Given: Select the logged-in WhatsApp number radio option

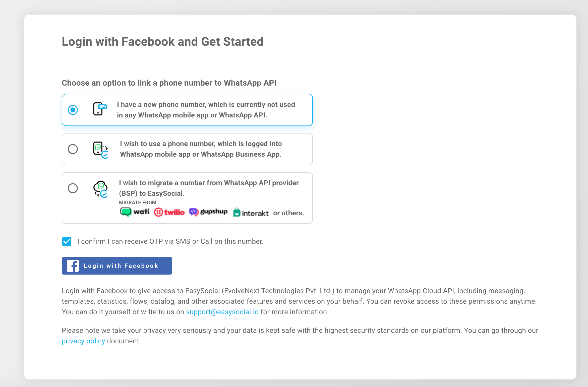Looking at the screenshot, I should pyautogui.click(x=73, y=149).
